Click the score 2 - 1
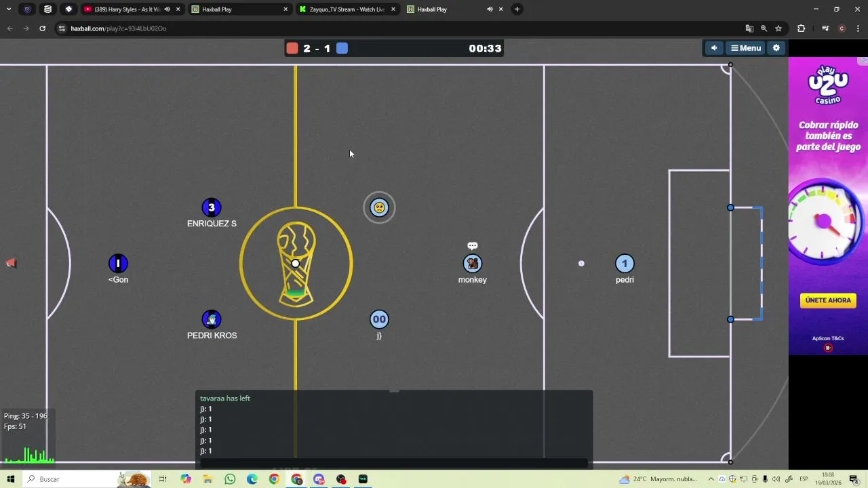The height and width of the screenshot is (488, 868). pyautogui.click(x=317, y=48)
